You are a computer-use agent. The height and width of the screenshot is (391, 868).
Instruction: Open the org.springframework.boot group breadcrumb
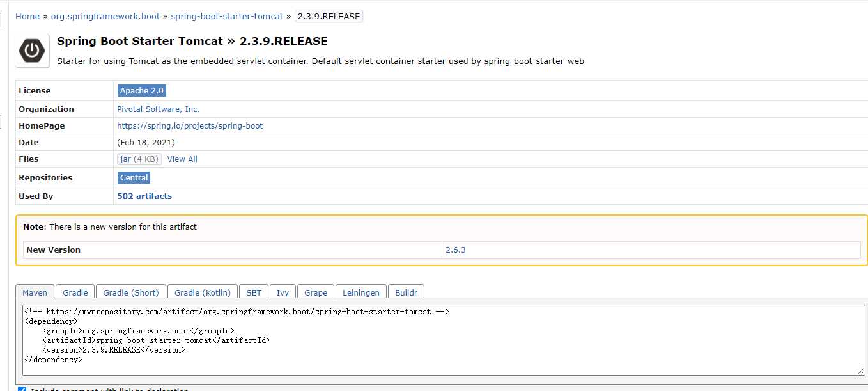click(105, 16)
